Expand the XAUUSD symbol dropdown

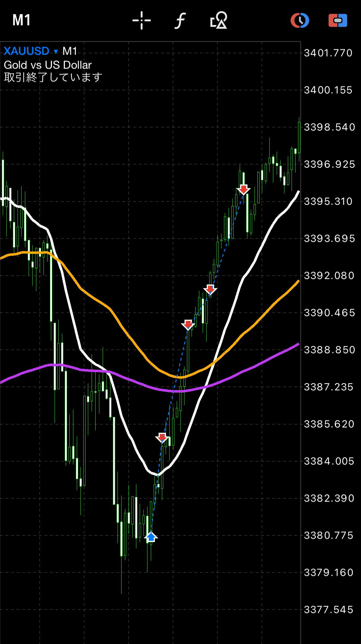pyautogui.click(x=31, y=51)
